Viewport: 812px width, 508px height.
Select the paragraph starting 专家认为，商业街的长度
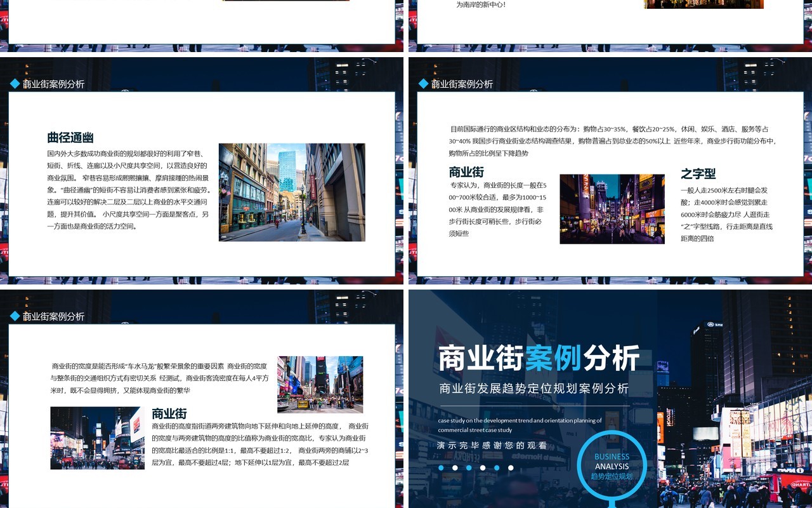click(498, 210)
